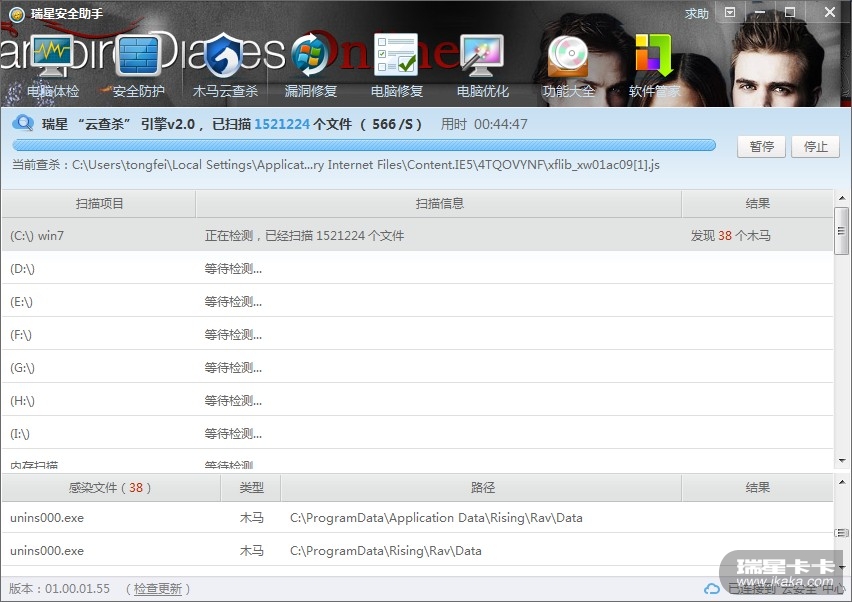Viewport: 852px width, 602px height.
Task: Click the version 01.00.01.55 text
Action: [x=59, y=588]
